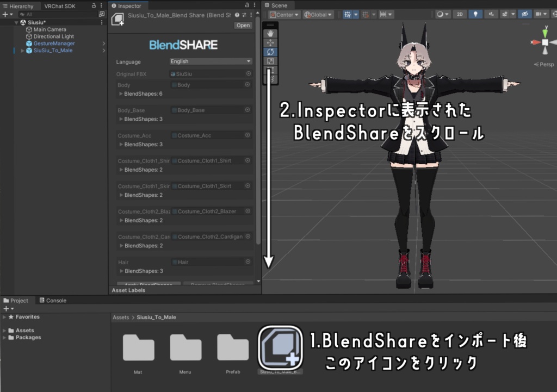Click the BlendShare asset icon in Project
The width and height of the screenshot is (557, 392).
point(281,348)
